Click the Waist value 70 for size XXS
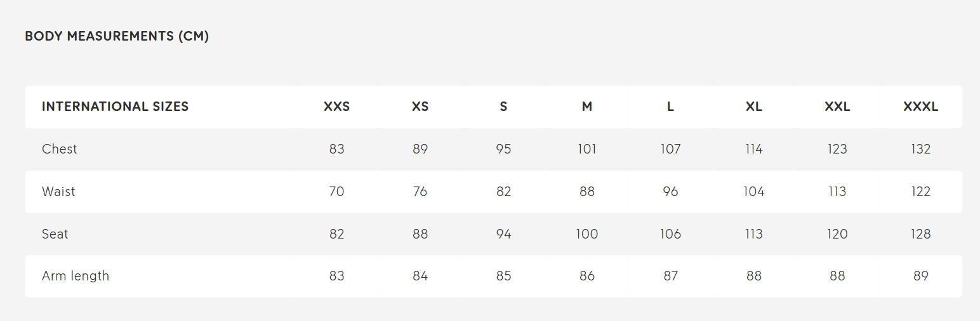The width and height of the screenshot is (980, 321). point(336,192)
